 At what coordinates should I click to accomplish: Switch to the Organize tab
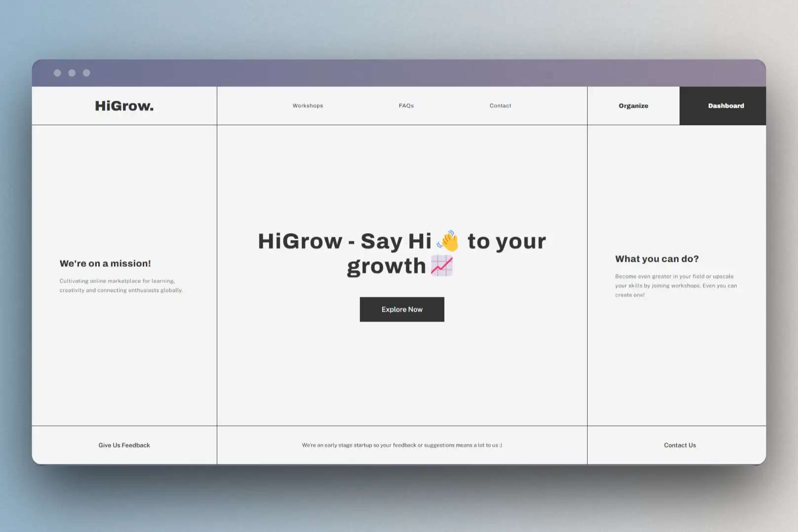point(633,105)
